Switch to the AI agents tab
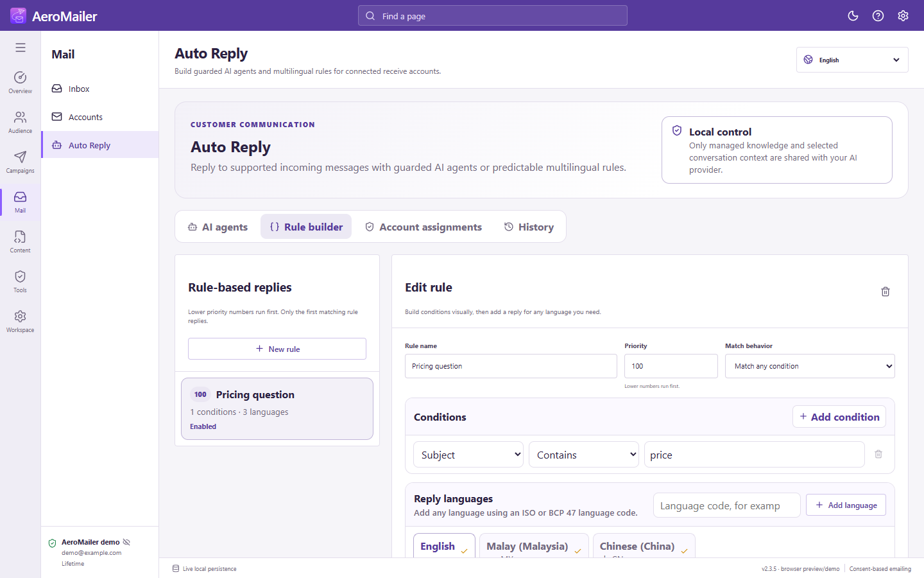This screenshot has width=924, height=578. [x=218, y=227]
